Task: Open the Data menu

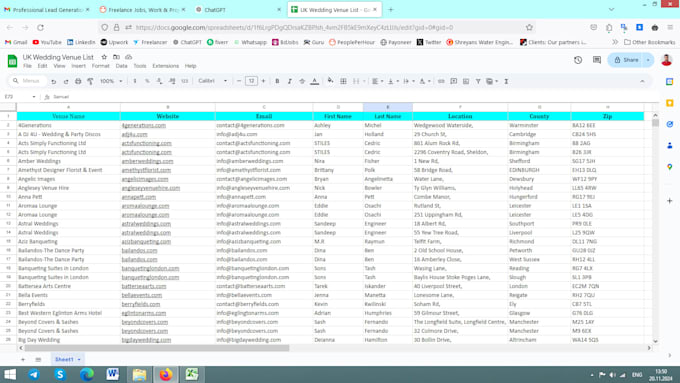Action: point(121,66)
